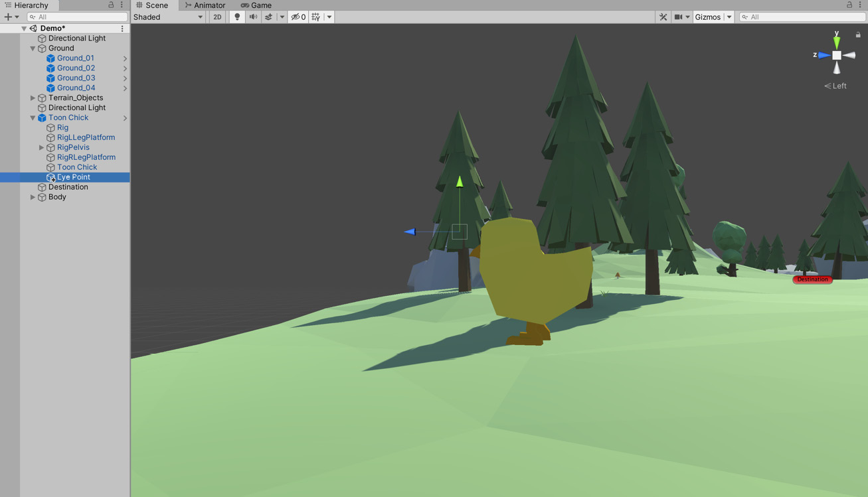Viewport: 868px width, 497px height.
Task: Click the scene effects layers icon
Action: 269,17
